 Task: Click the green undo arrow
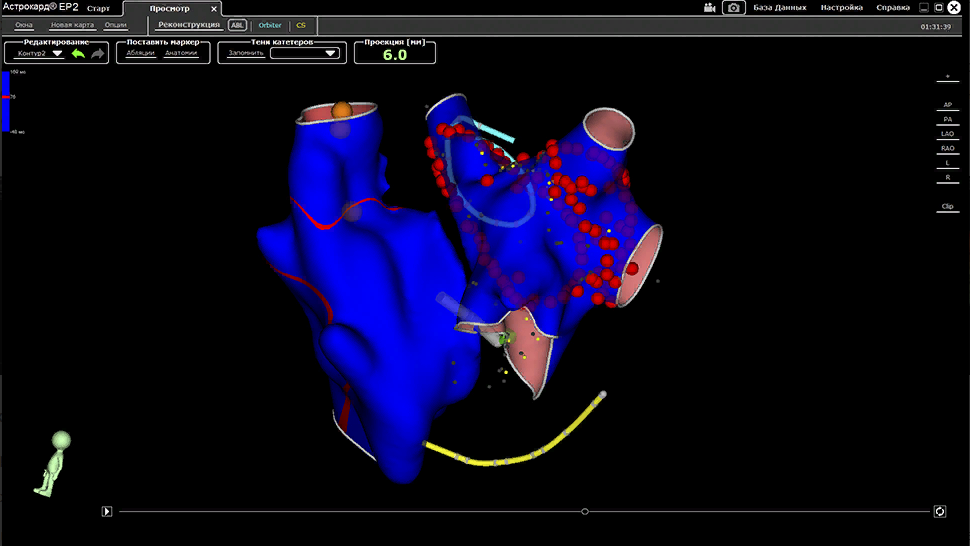click(79, 53)
